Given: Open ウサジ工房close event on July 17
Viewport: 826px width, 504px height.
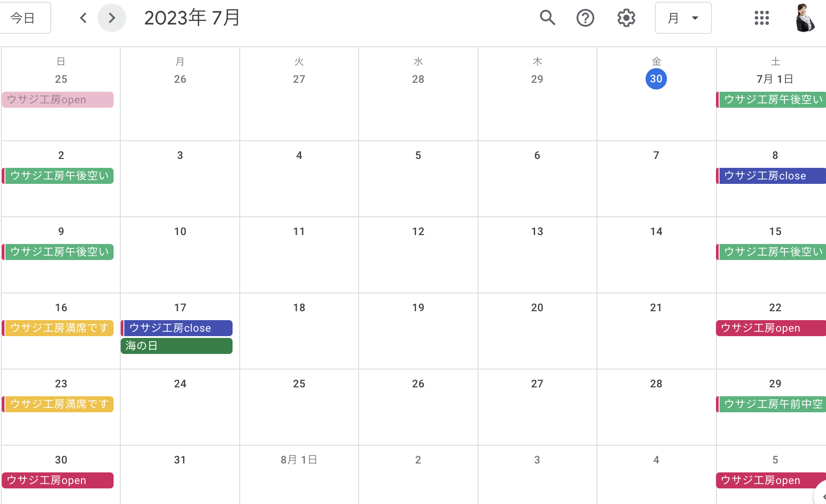Looking at the screenshot, I should pos(176,328).
